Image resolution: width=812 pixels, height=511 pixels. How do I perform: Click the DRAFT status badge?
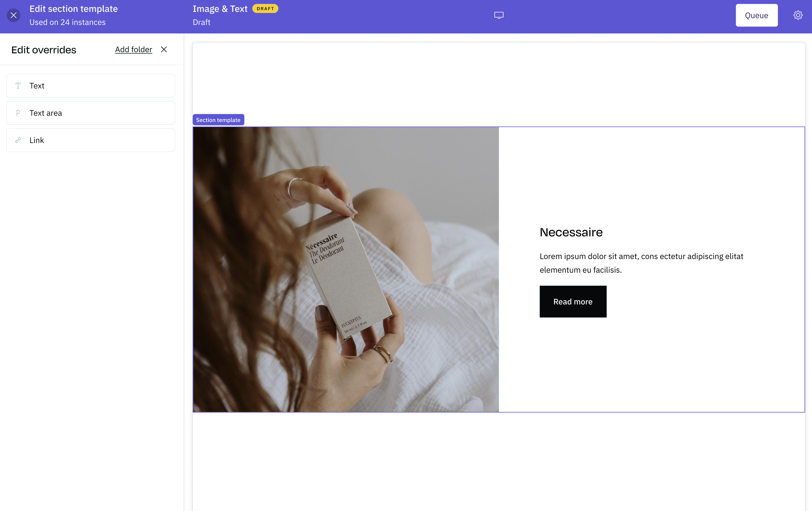[x=265, y=8]
